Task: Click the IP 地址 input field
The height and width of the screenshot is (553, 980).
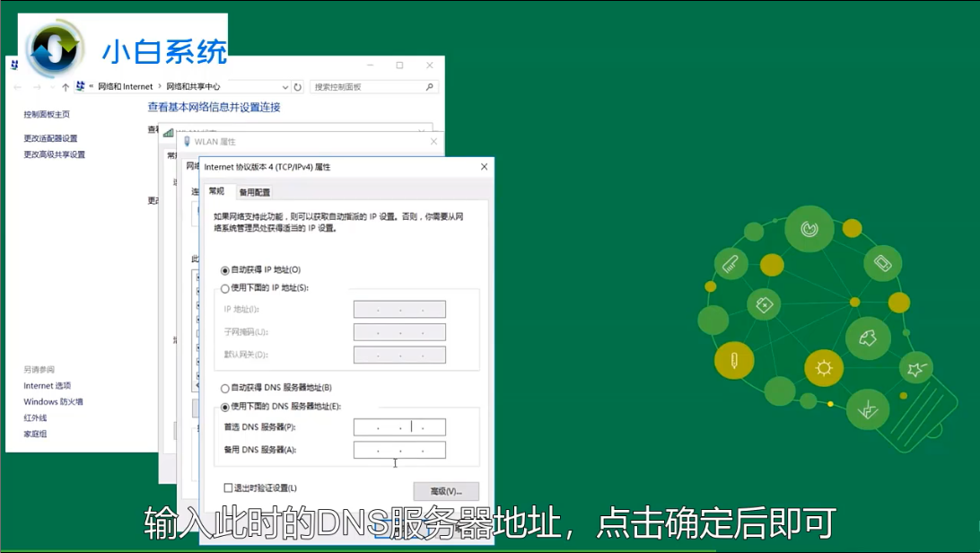Action: (x=399, y=310)
